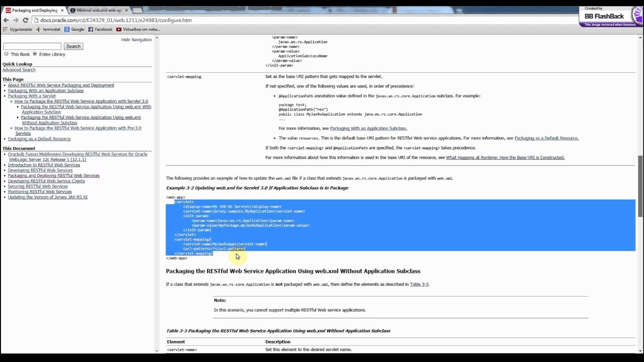Follow the in-text Packaging With an Application Subclass link
This screenshot has width=644, height=362.
[368, 128]
